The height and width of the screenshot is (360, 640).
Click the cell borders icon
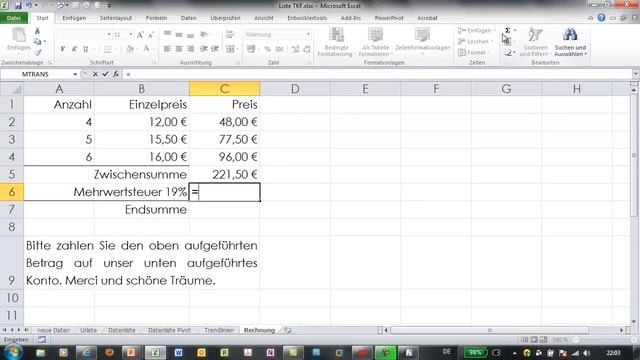pyautogui.click(x=107, y=49)
